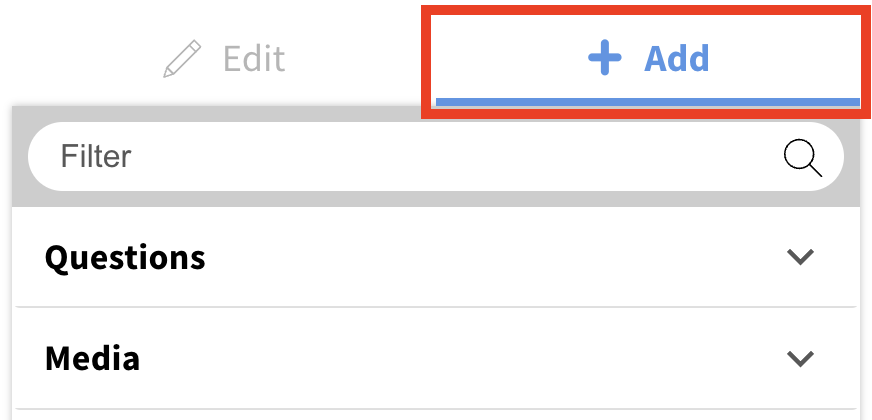The image size is (872, 420).
Task: Focus the Filter text field
Action: (x=435, y=156)
